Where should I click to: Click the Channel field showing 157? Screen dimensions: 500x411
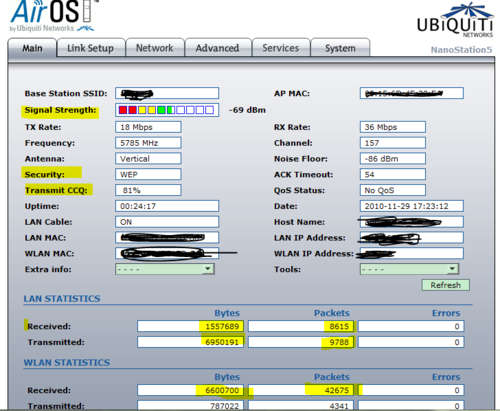click(393, 143)
